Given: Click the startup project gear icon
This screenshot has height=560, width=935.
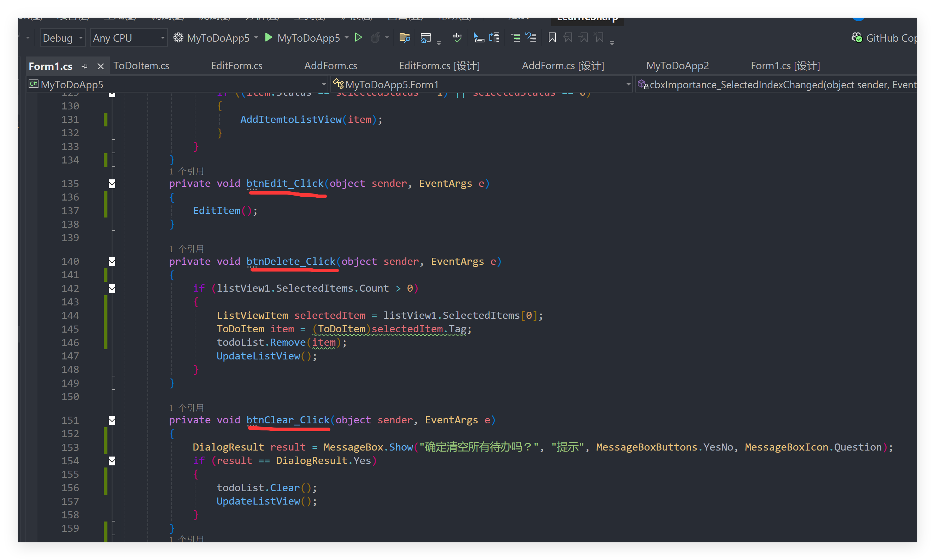Looking at the screenshot, I should [x=178, y=38].
